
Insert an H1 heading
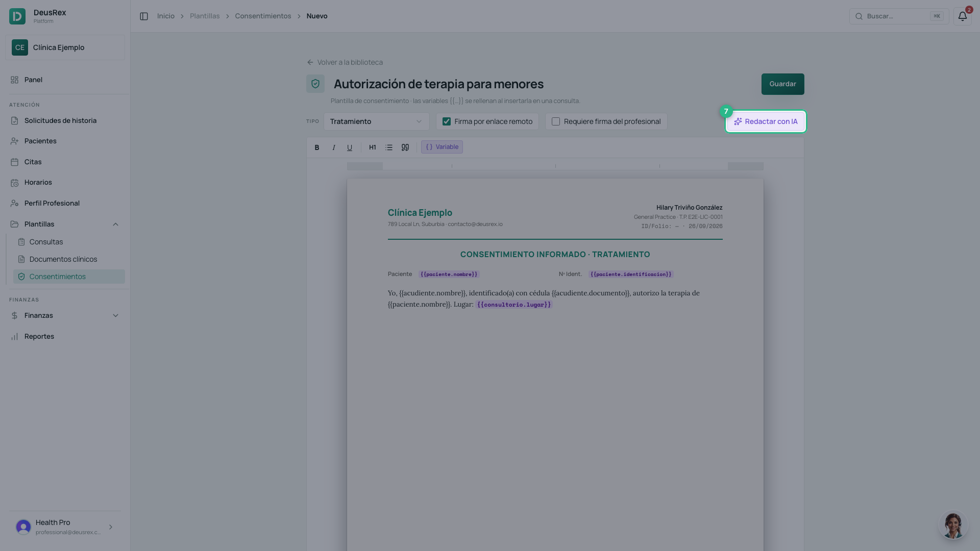pos(373,147)
